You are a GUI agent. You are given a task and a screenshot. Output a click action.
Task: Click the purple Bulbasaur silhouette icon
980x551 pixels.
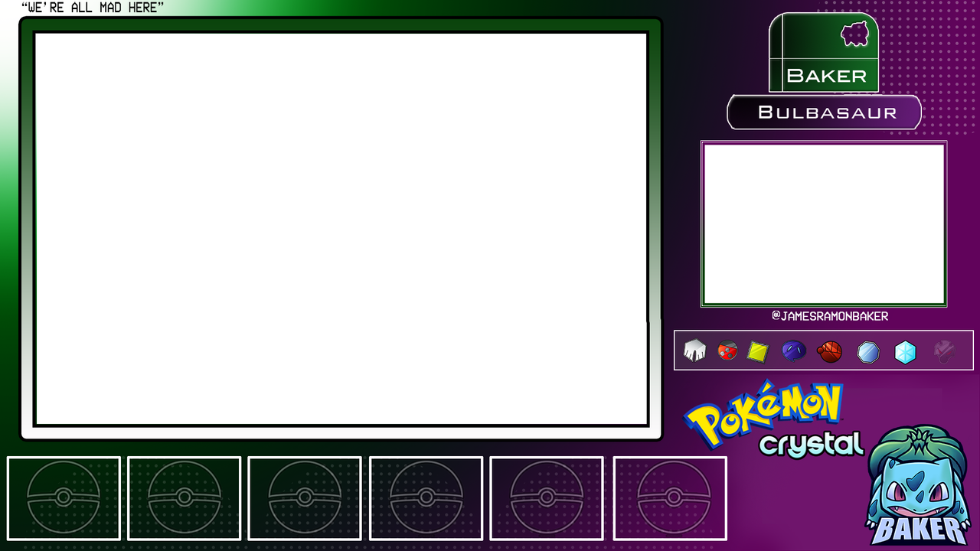point(854,34)
